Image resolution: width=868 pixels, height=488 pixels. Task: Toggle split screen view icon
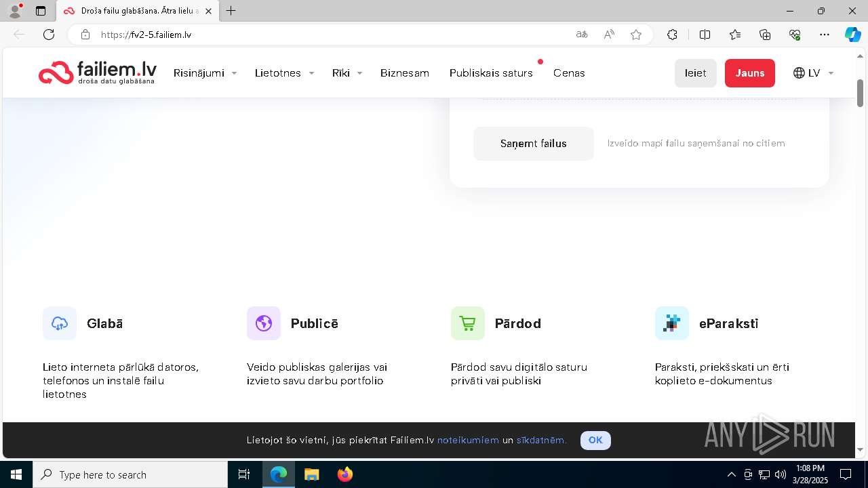705,35
